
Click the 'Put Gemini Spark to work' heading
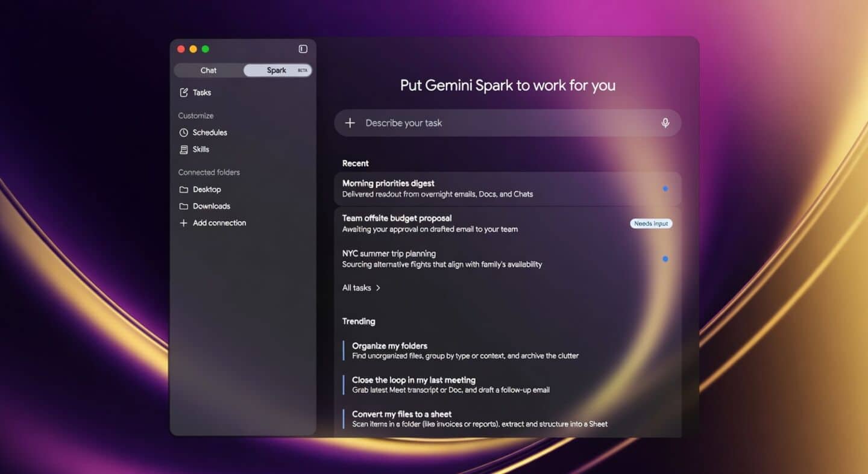pos(508,86)
